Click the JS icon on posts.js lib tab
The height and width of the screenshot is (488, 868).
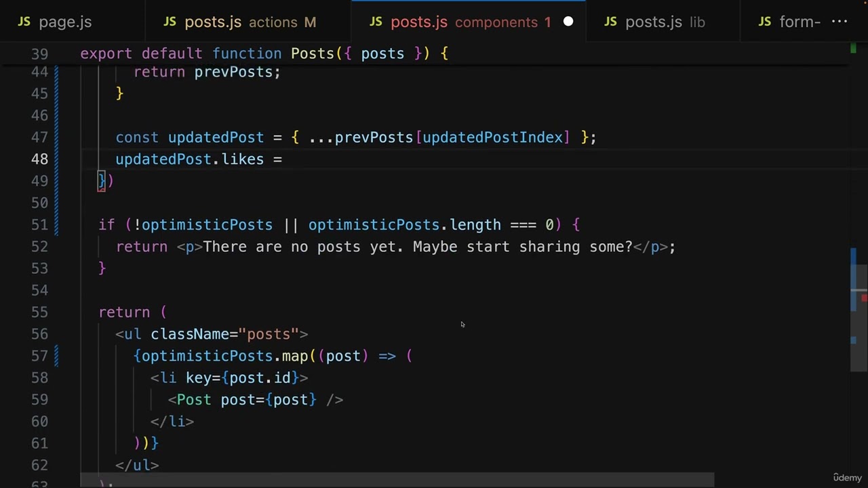pyautogui.click(x=610, y=22)
